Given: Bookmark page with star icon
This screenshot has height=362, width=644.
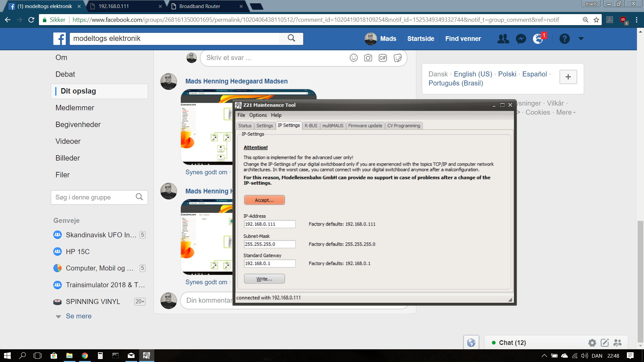Looking at the screenshot, I should point(596,20).
